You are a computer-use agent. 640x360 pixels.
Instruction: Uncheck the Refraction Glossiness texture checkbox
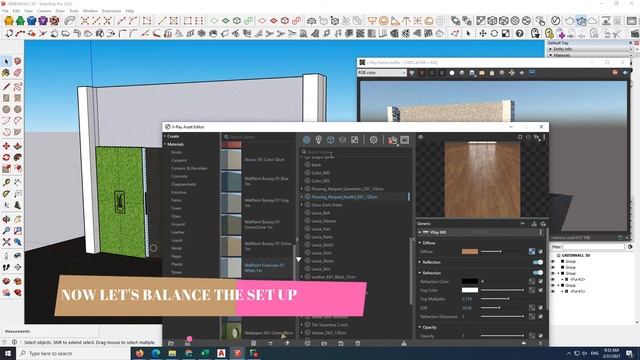[x=540, y=316]
